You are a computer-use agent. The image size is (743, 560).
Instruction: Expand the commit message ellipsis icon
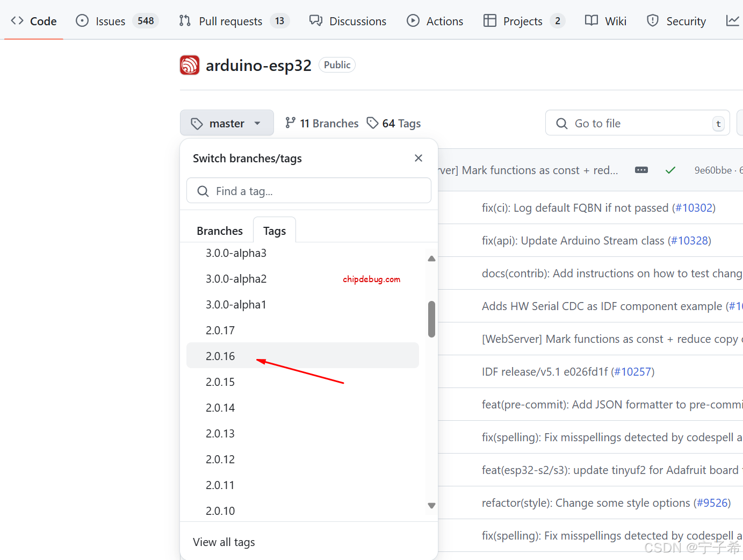(641, 170)
